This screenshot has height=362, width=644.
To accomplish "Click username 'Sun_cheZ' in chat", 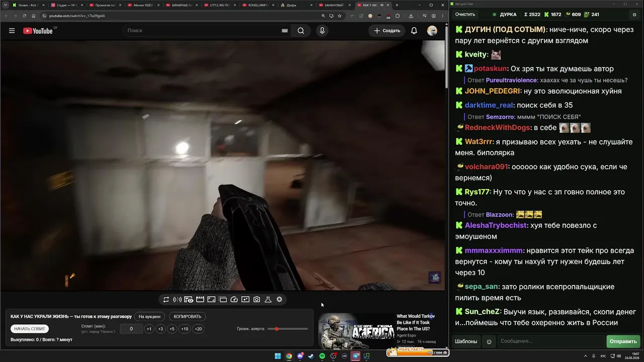I will point(482,312).
